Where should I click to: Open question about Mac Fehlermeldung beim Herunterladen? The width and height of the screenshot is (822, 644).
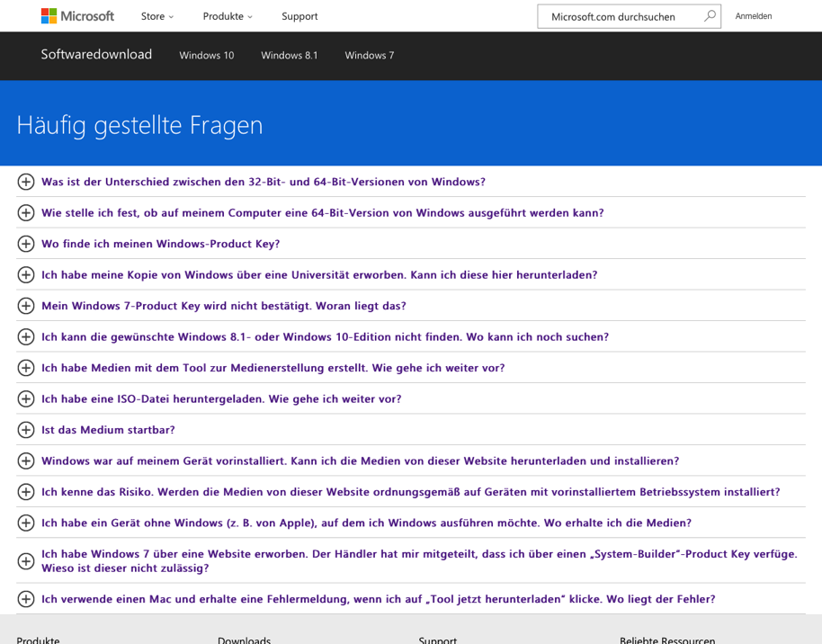click(378, 599)
